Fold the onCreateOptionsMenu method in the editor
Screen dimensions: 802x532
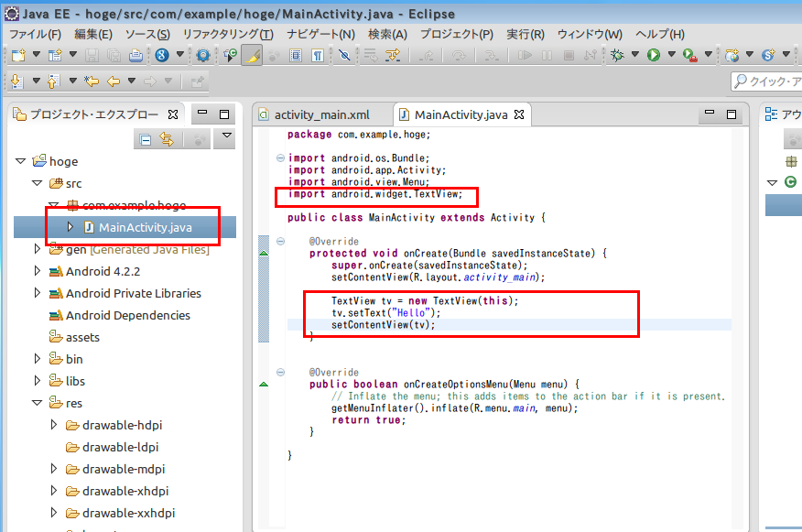point(280,373)
